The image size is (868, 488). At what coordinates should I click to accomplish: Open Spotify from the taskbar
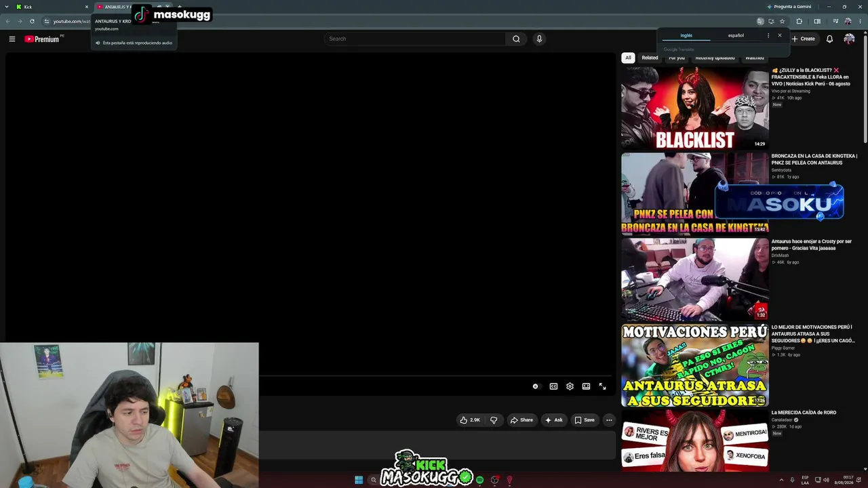click(479, 480)
